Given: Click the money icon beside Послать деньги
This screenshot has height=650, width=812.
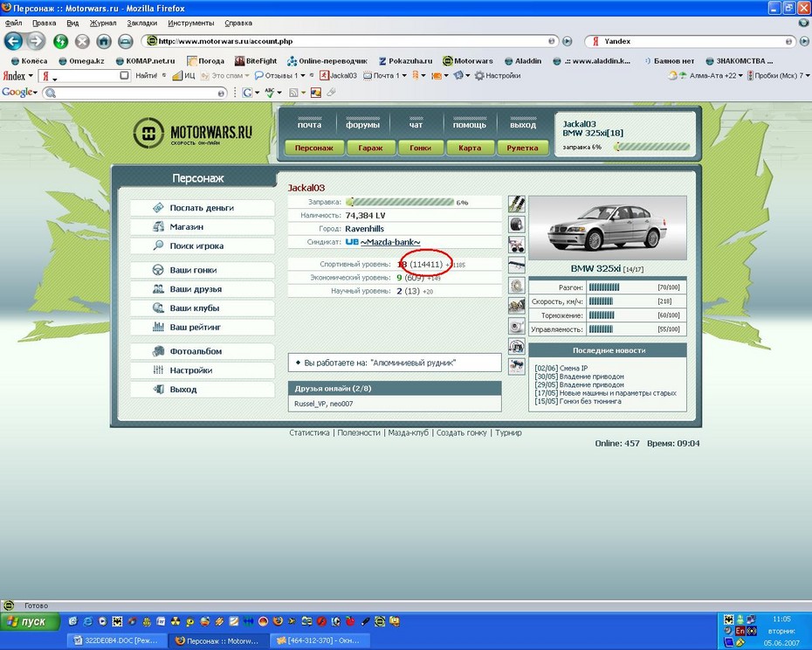Looking at the screenshot, I should [158, 207].
